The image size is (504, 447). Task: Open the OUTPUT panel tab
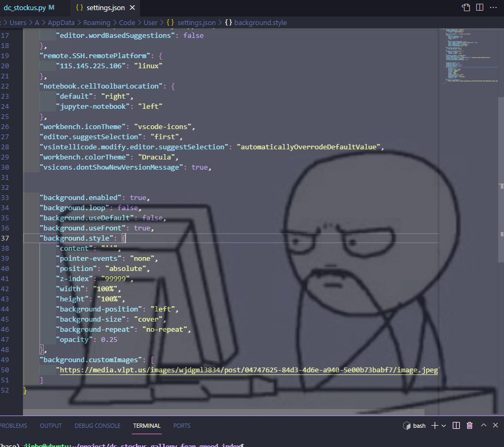pos(51,426)
